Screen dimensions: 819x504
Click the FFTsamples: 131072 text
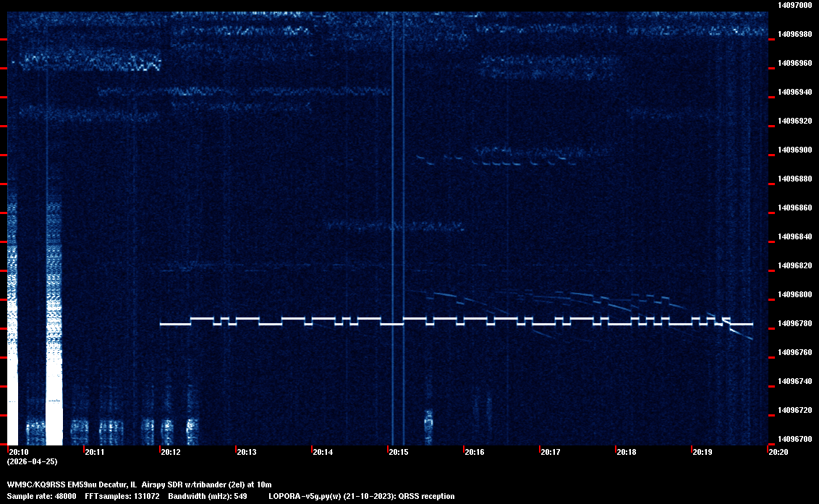point(122,496)
